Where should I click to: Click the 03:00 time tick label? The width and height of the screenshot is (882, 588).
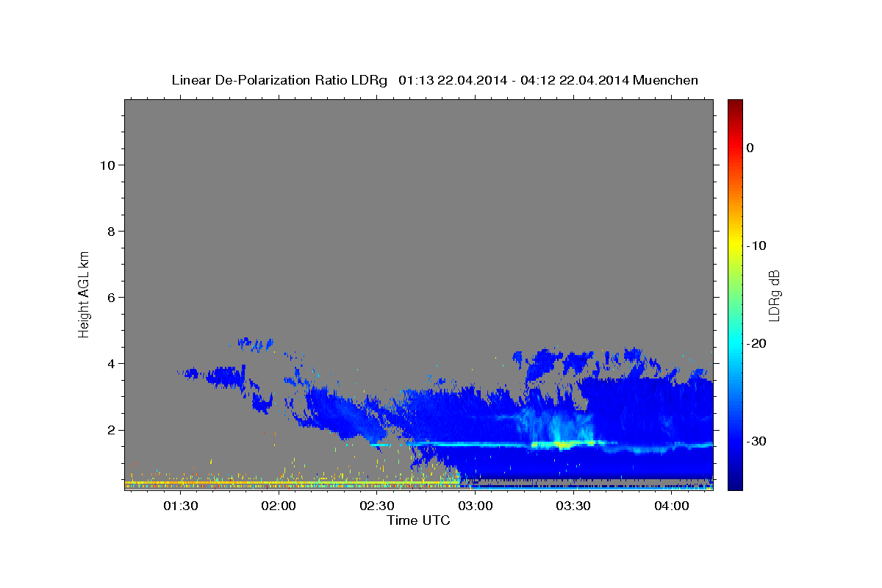475,506
